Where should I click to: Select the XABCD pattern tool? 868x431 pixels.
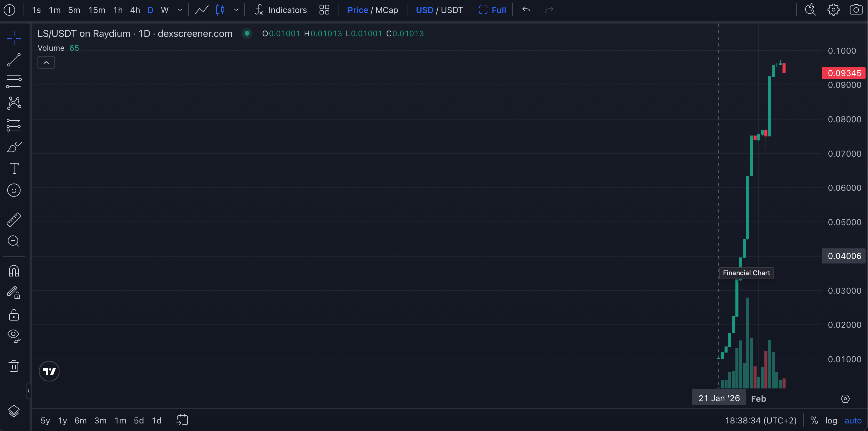pyautogui.click(x=14, y=103)
